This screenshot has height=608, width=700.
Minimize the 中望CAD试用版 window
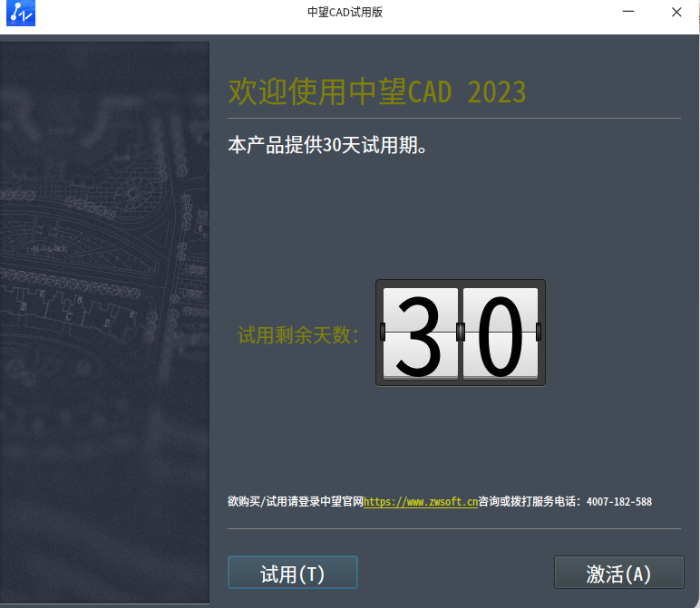(628, 12)
